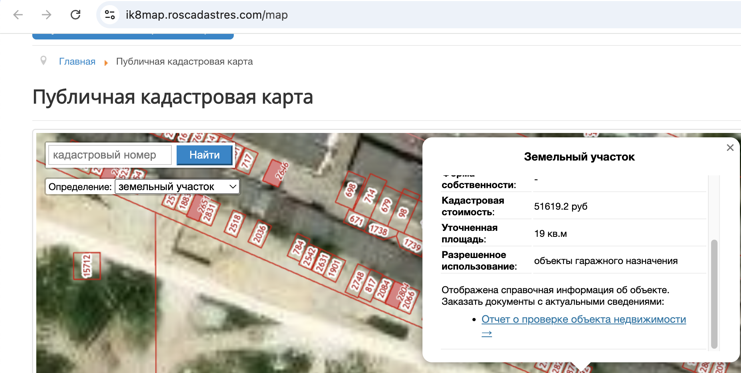Image resolution: width=741 pixels, height=373 pixels.
Task: Click the location pin breadcrumb icon
Action: tap(43, 61)
